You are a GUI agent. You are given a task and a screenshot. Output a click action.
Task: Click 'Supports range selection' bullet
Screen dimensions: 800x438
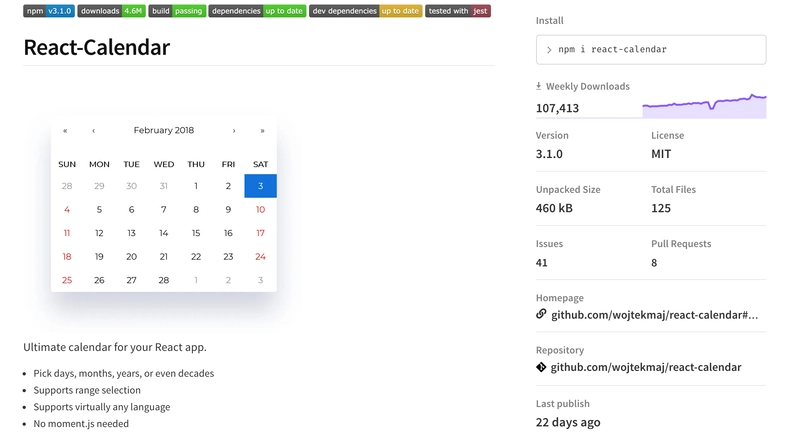pos(87,390)
